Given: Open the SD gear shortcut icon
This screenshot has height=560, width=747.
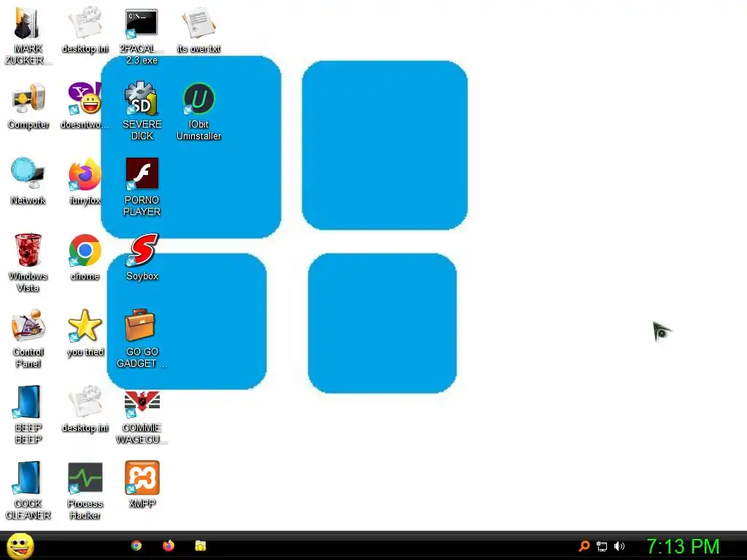Looking at the screenshot, I should tap(142, 98).
